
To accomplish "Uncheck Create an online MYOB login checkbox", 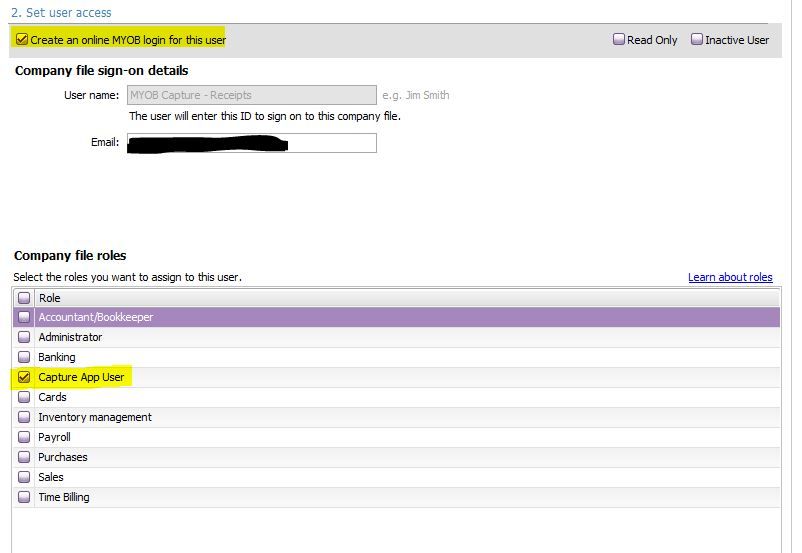I will 22,40.
